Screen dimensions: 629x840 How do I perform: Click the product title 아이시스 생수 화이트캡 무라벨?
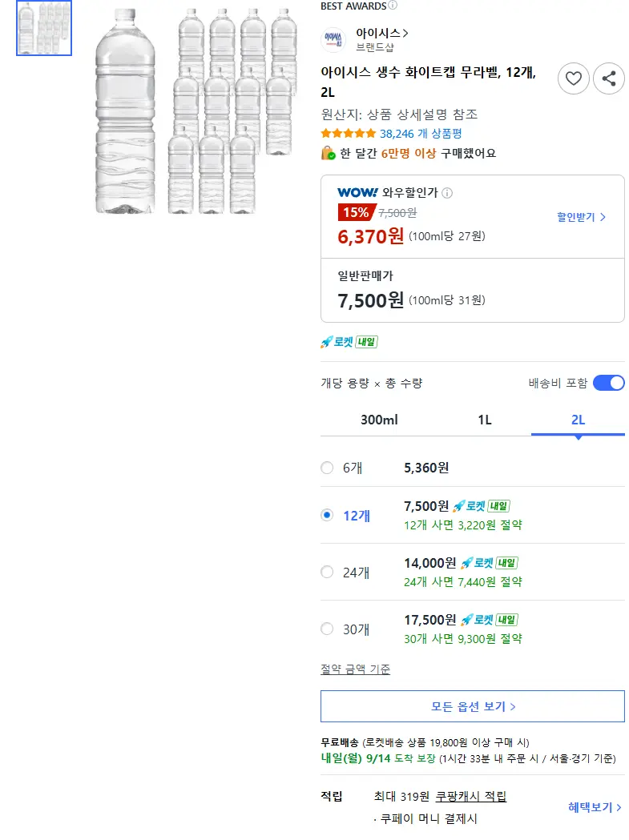(429, 82)
